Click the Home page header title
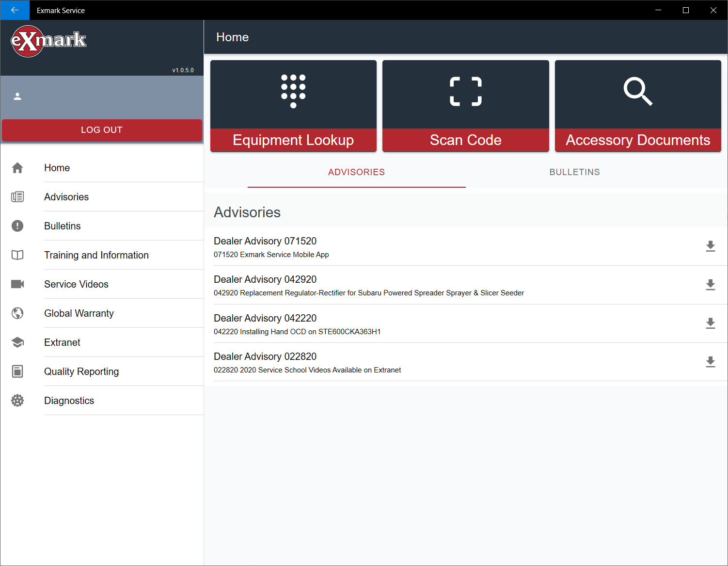728x566 pixels. pyautogui.click(x=232, y=37)
